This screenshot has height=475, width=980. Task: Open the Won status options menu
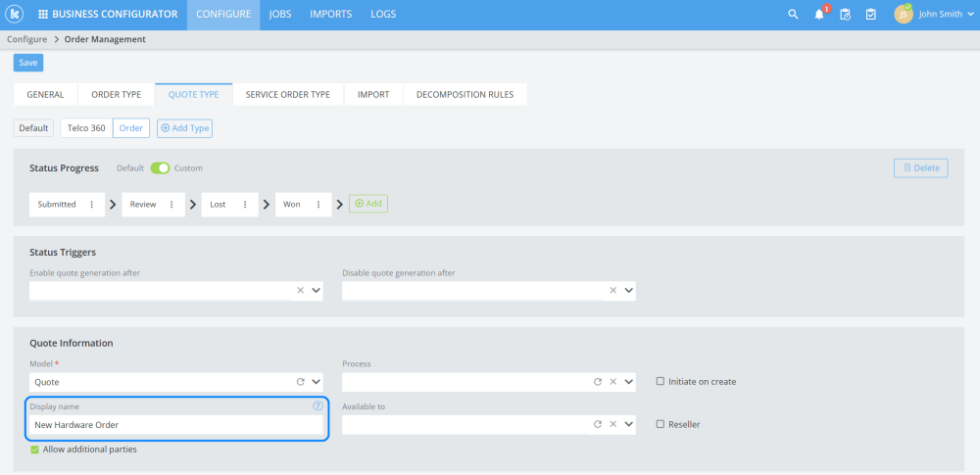(x=318, y=205)
